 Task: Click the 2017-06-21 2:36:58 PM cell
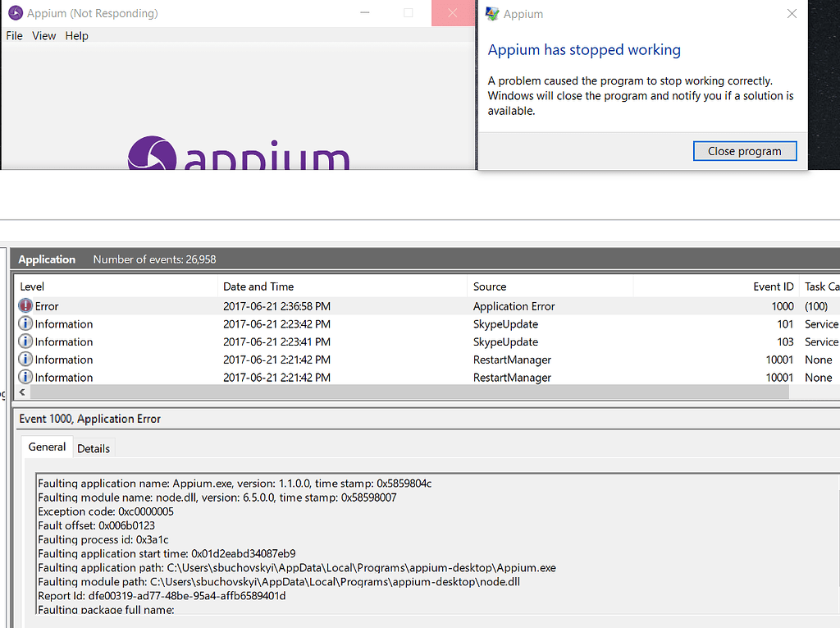click(277, 306)
